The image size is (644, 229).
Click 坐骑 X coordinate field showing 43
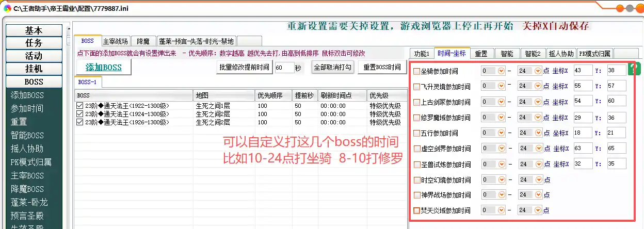tap(583, 71)
